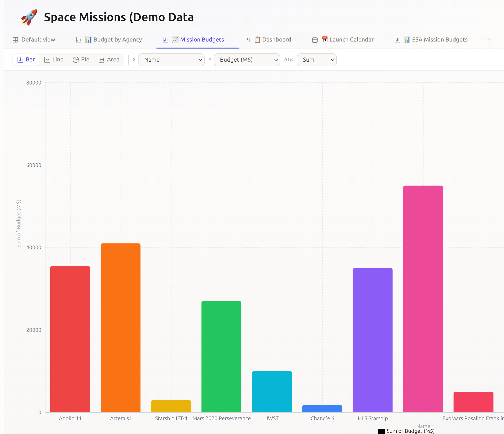Screen dimensions: 504x434
Task: Click the Apollo 11 red bar
Action: pyautogui.click(x=70, y=339)
